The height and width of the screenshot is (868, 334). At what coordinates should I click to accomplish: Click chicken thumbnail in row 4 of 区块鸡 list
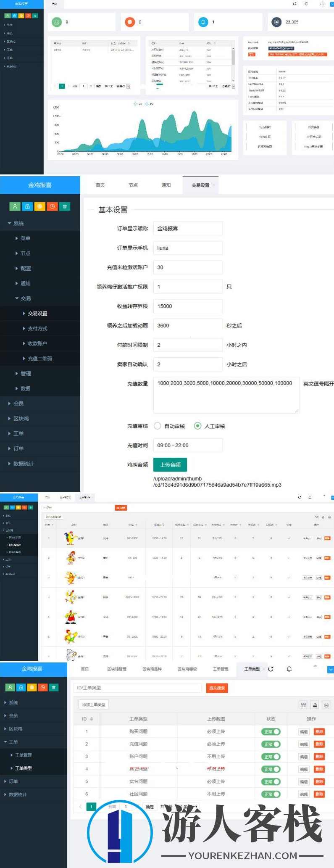click(x=70, y=597)
